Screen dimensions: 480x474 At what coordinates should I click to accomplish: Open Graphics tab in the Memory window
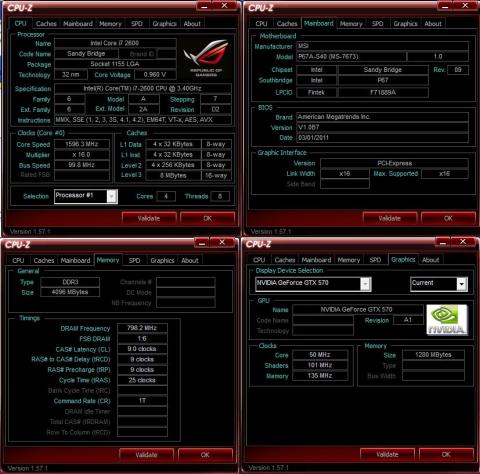tap(162, 260)
